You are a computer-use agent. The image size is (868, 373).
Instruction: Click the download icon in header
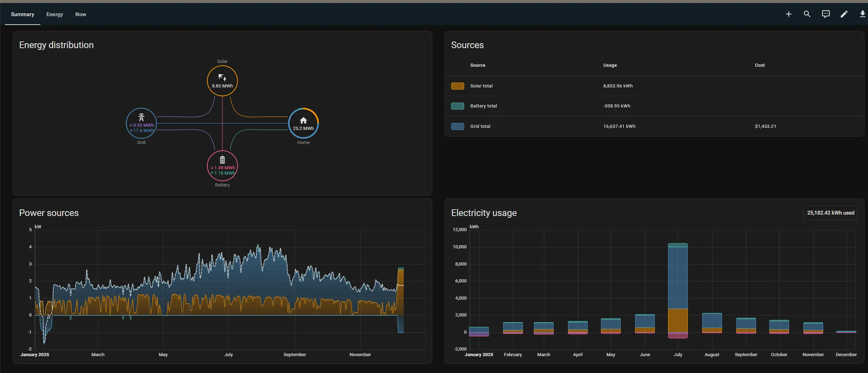[862, 14]
